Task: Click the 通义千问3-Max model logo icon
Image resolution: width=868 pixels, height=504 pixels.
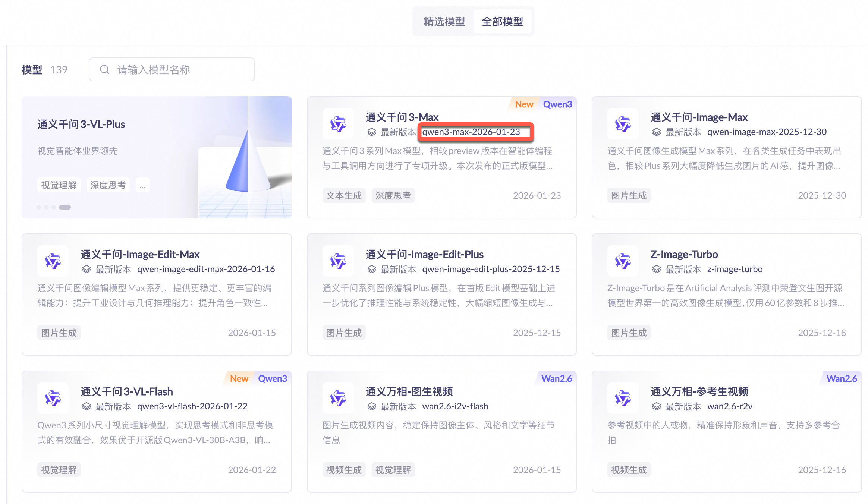Action: pyautogui.click(x=338, y=124)
